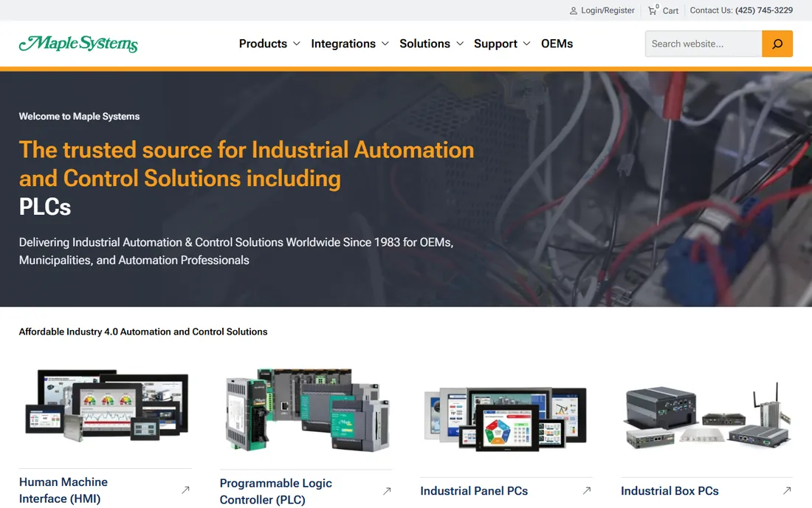
Task: Click the 'Affordable Industry 4.0 Automation and Control Solutions' heading
Action: point(143,332)
